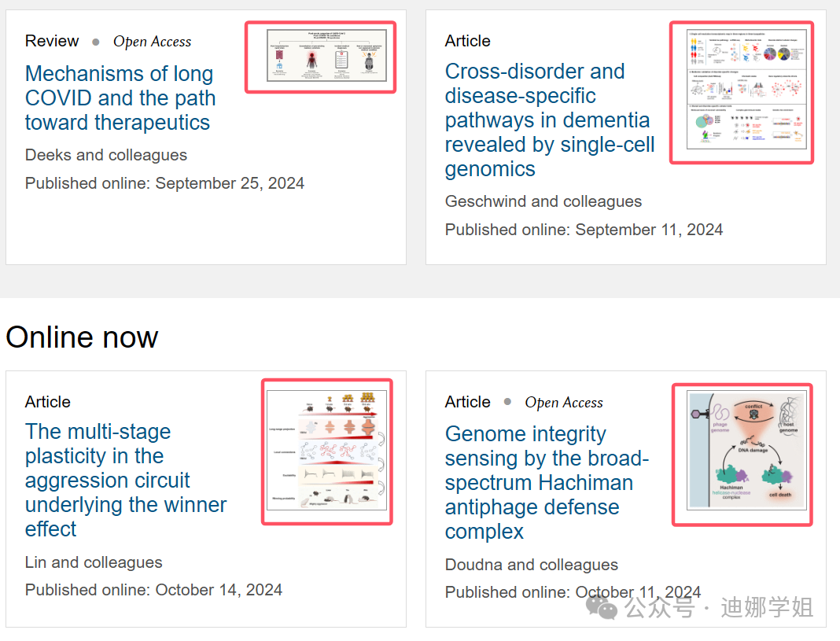Click the "Online now" section heading
840x641 pixels.
click(82, 337)
